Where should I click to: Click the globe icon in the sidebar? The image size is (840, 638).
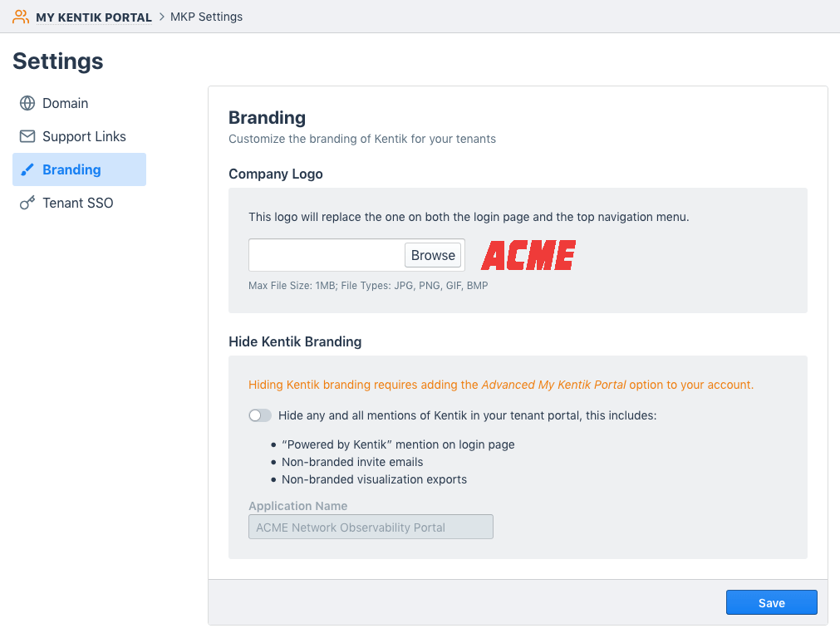coord(26,103)
